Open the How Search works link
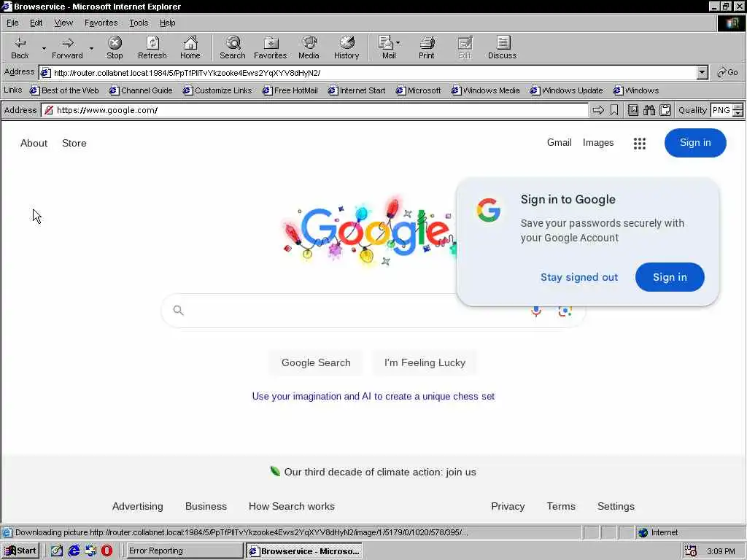Screen dimensions: 747x560 point(292,507)
